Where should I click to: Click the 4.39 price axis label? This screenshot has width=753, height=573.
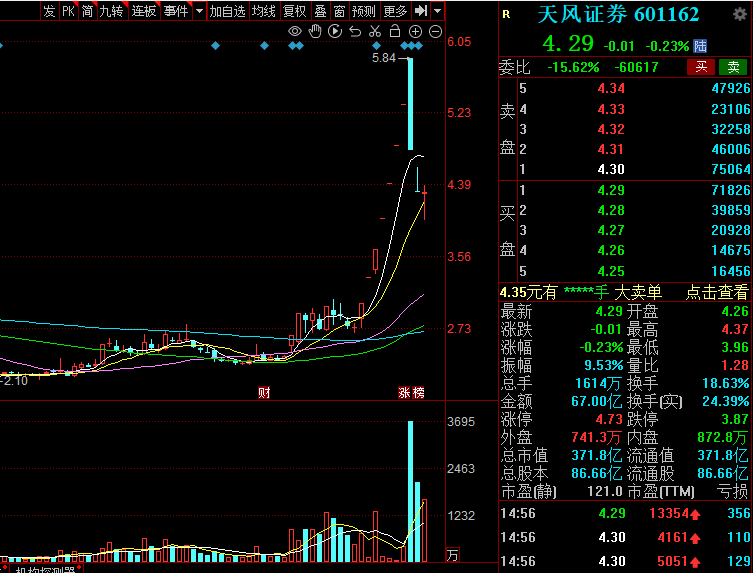459,184
